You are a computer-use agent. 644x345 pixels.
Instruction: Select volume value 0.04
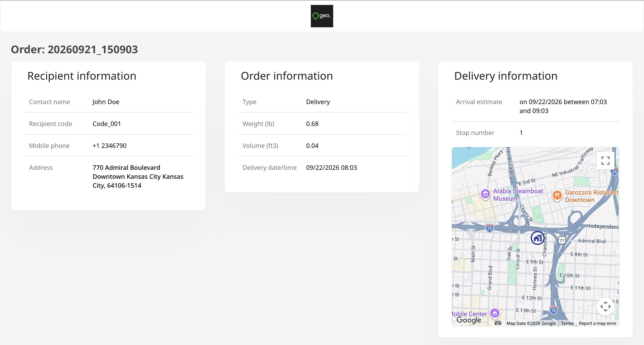tap(312, 146)
